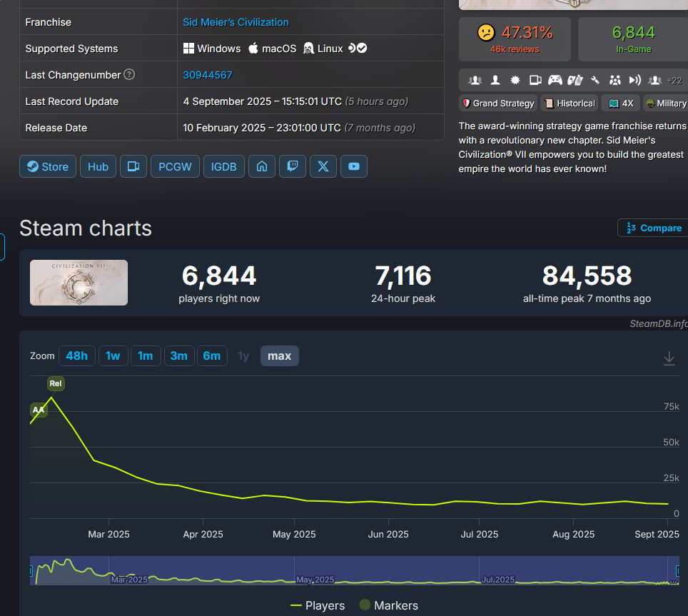688x616 pixels.
Task: Click the 6,844 players right now figure
Action: (219, 276)
